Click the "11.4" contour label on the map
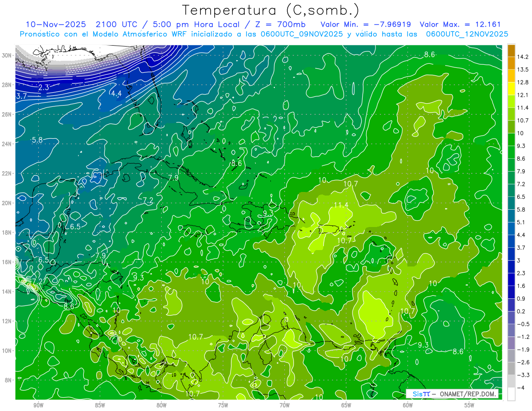 click(341, 205)
